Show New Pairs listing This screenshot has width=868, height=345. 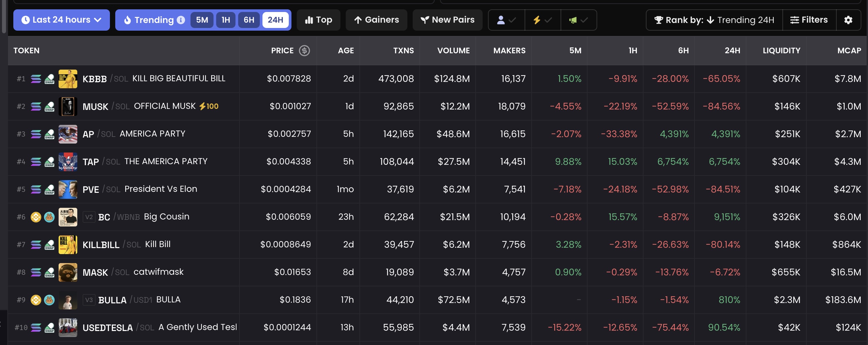click(x=447, y=20)
